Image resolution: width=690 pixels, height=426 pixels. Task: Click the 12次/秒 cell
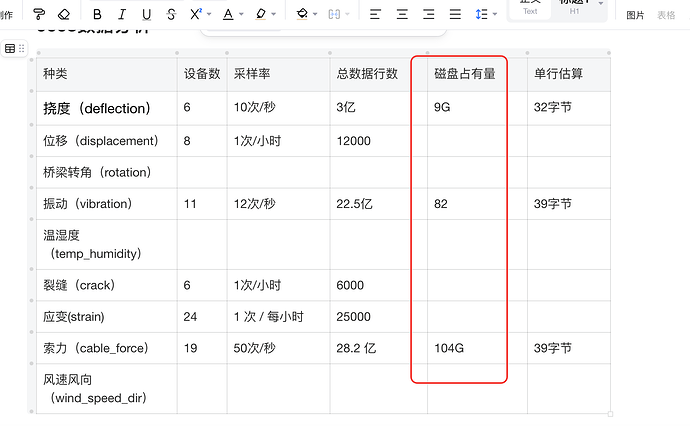click(x=279, y=204)
